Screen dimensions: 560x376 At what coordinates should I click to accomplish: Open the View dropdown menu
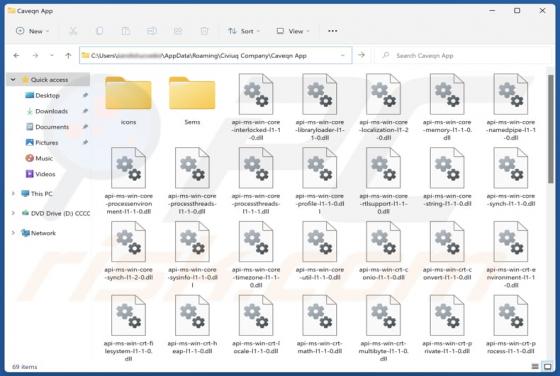coord(293,31)
